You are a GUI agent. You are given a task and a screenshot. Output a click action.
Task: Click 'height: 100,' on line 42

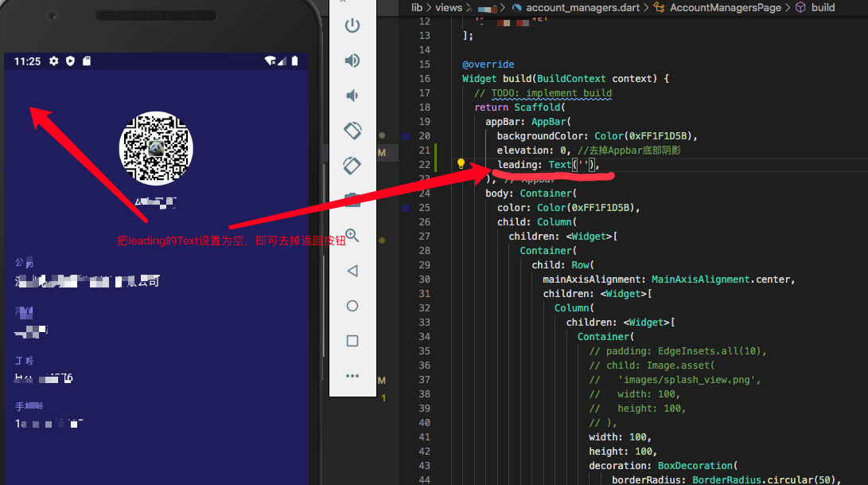tap(623, 452)
